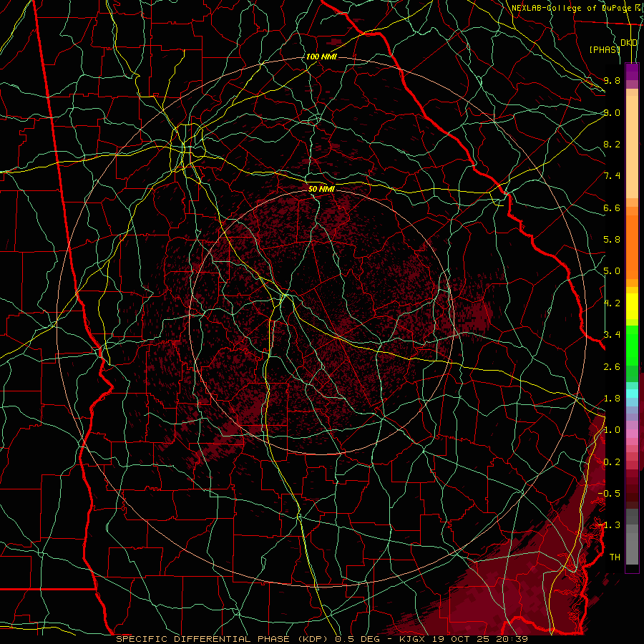Click the 4.2 value on the scale
Screen dimensions: 644x644
click(x=612, y=303)
